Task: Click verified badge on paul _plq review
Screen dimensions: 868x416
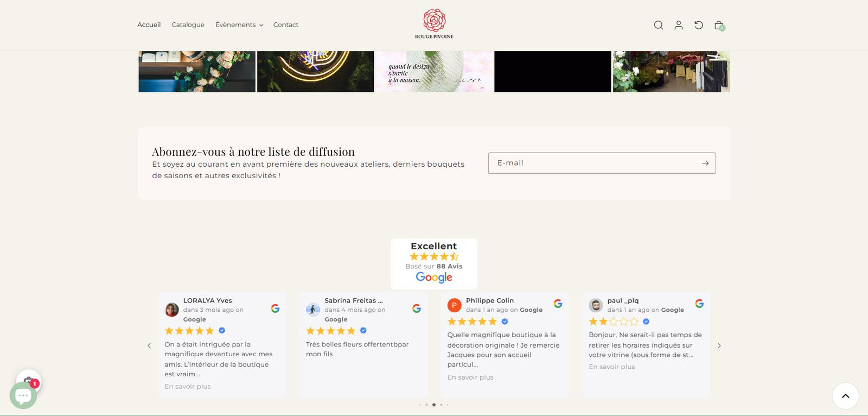Action: (x=646, y=322)
